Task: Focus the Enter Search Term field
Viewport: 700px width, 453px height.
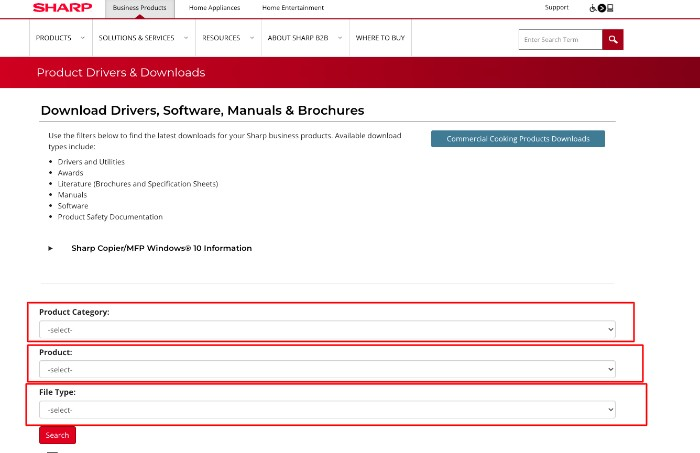Action: (x=560, y=40)
